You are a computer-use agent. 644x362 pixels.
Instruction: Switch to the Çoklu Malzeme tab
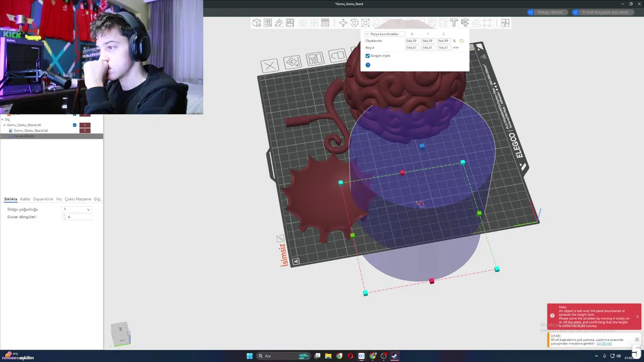tap(78, 199)
